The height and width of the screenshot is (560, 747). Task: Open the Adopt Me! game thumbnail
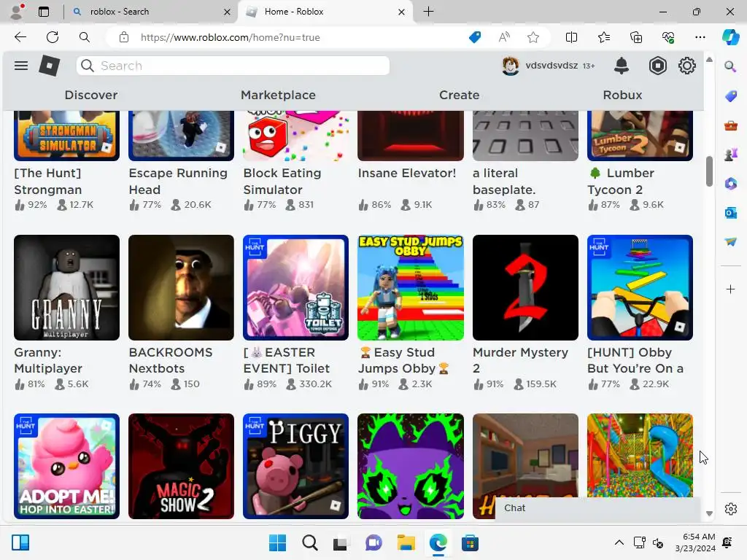pyautogui.click(x=66, y=466)
